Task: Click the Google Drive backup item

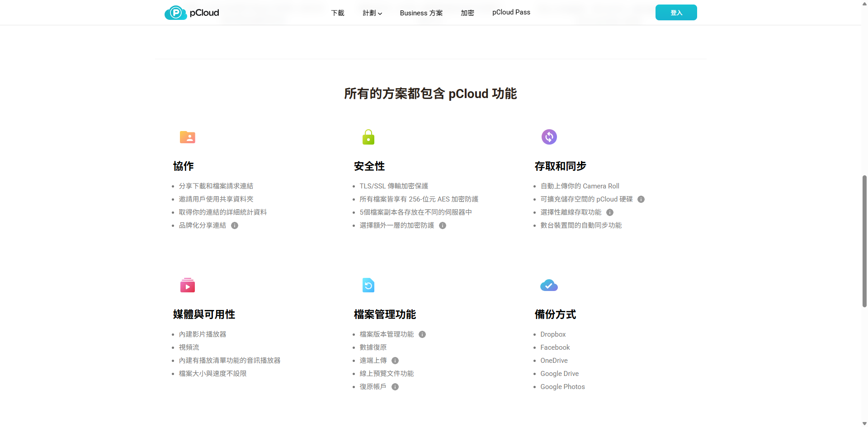Action: click(x=559, y=374)
